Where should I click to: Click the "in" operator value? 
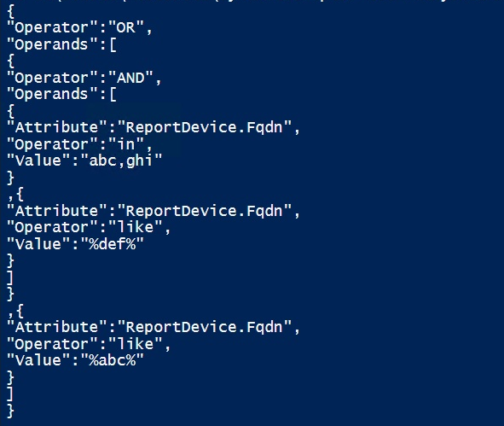pos(125,144)
